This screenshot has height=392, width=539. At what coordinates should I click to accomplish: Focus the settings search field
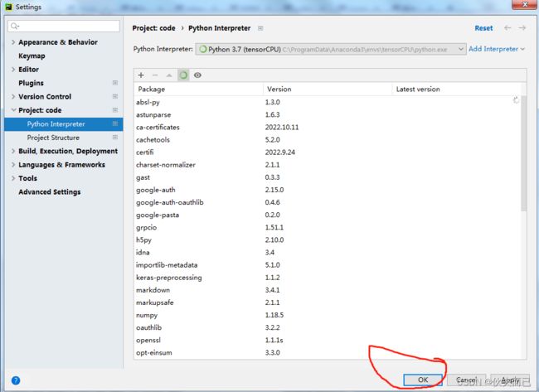(x=64, y=27)
